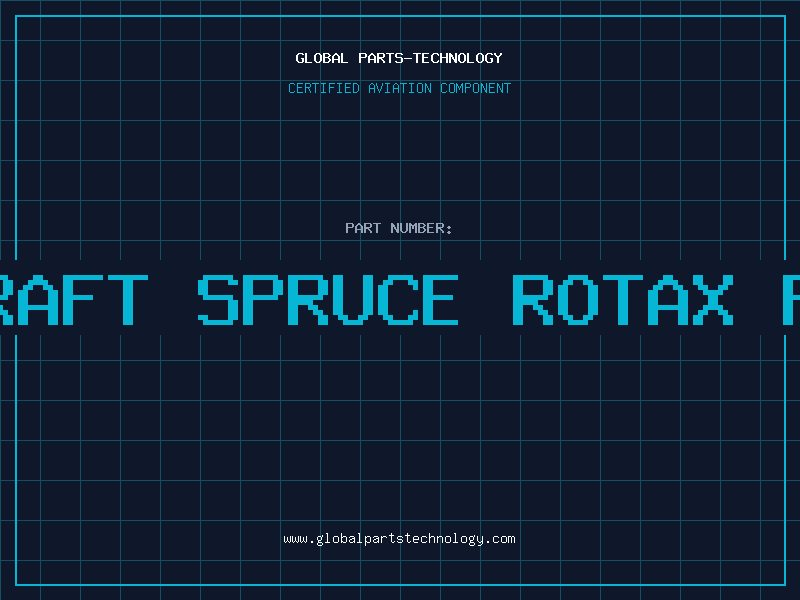
Task: Click the word ROTAX in the banner
Action: (623, 299)
